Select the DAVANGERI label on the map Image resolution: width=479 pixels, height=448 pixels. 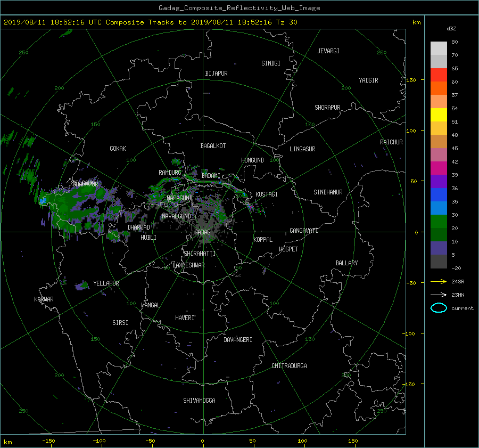pos(238,340)
